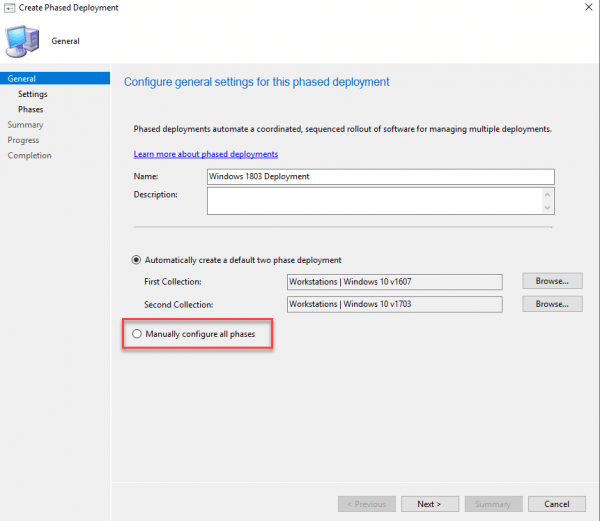The width and height of the screenshot is (600, 521).
Task: Click the First Collection text field
Action: (x=394, y=282)
